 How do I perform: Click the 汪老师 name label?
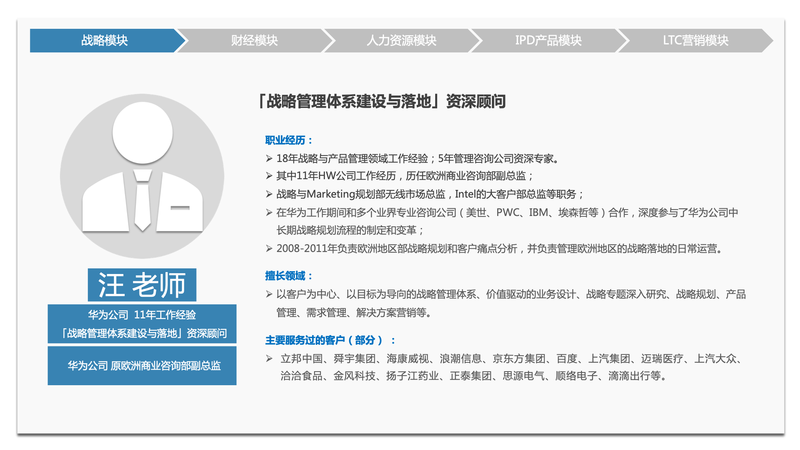[142, 284]
